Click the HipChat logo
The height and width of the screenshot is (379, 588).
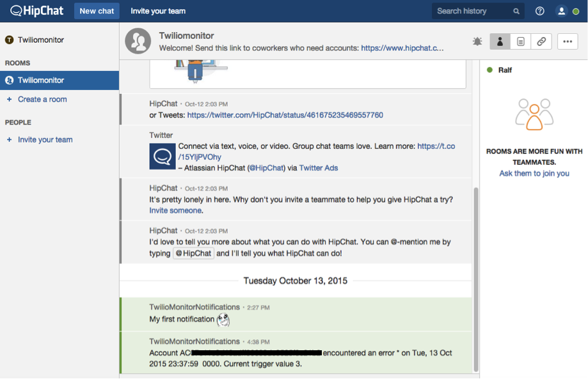pos(36,11)
